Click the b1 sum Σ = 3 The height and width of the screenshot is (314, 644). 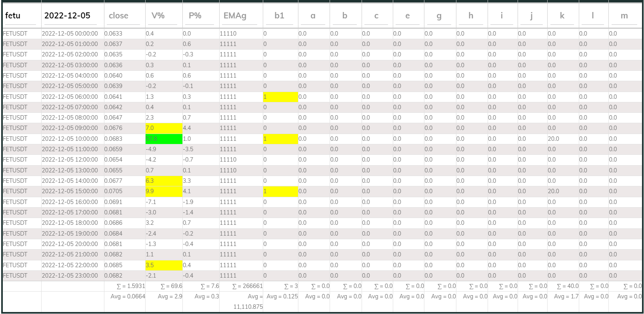[291, 286]
